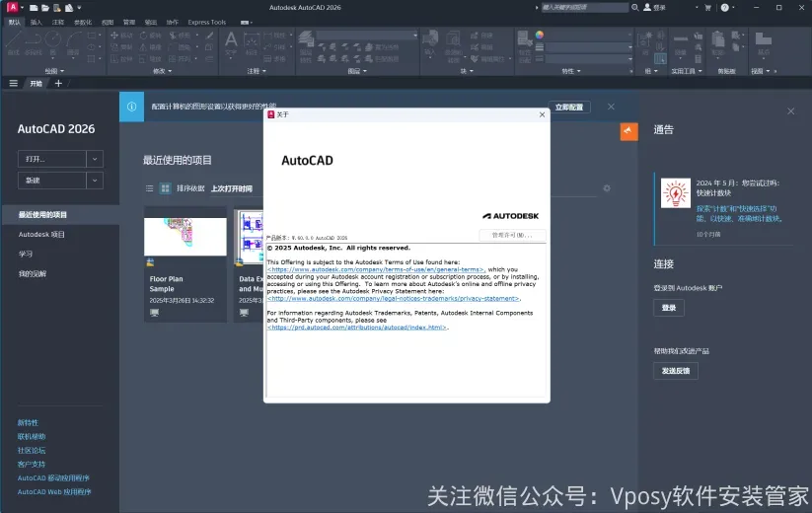The image size is (812, 513).
Task: Open the 参数化 (Parametric) ribbon tab
Action: tap(83, 23)
